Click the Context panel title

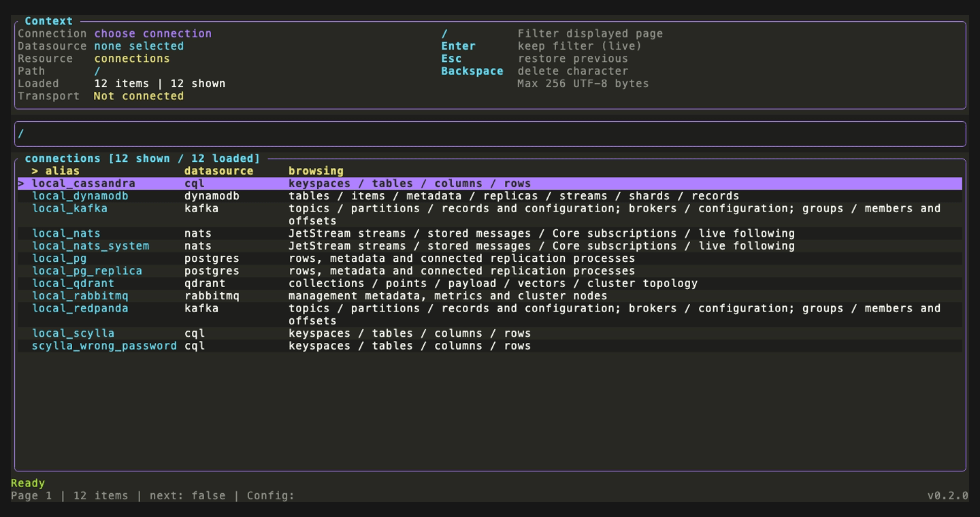coord(49,21)
